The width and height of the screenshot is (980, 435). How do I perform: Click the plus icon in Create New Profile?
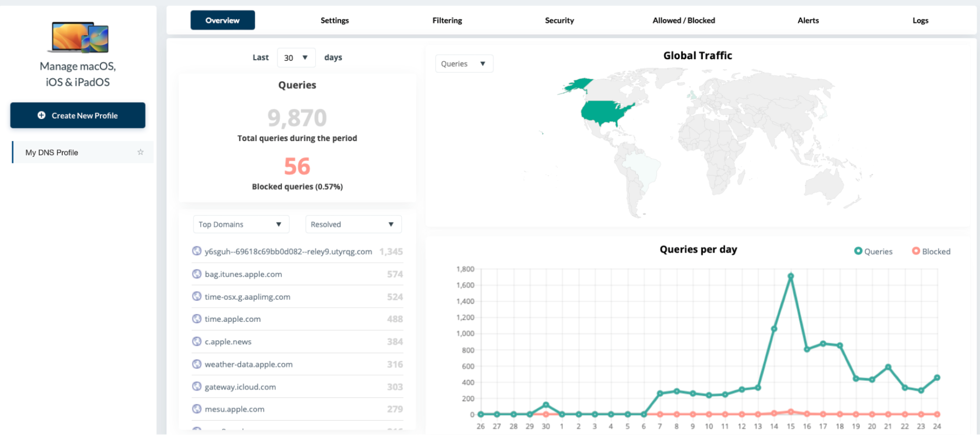[x=42, y=115]
